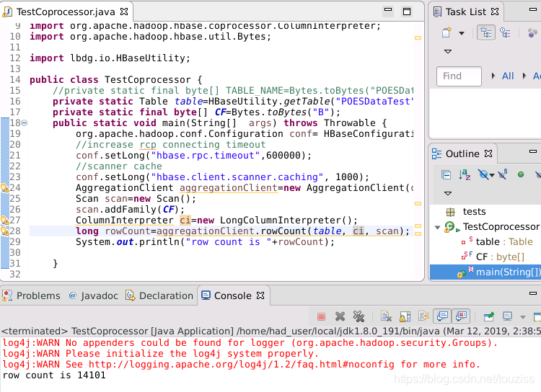The image size is (541, 392).
Task: Collapse all items in Outline
Action: 446,175
